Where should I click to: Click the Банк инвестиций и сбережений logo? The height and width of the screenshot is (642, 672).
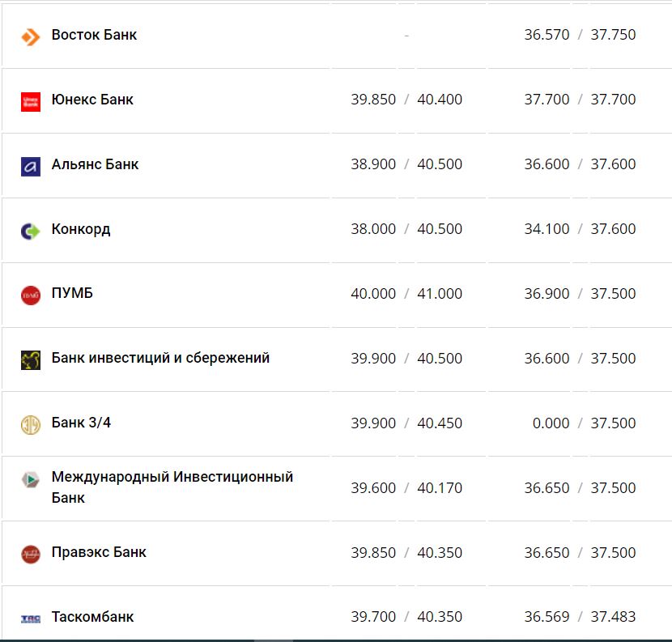[30, 360]
